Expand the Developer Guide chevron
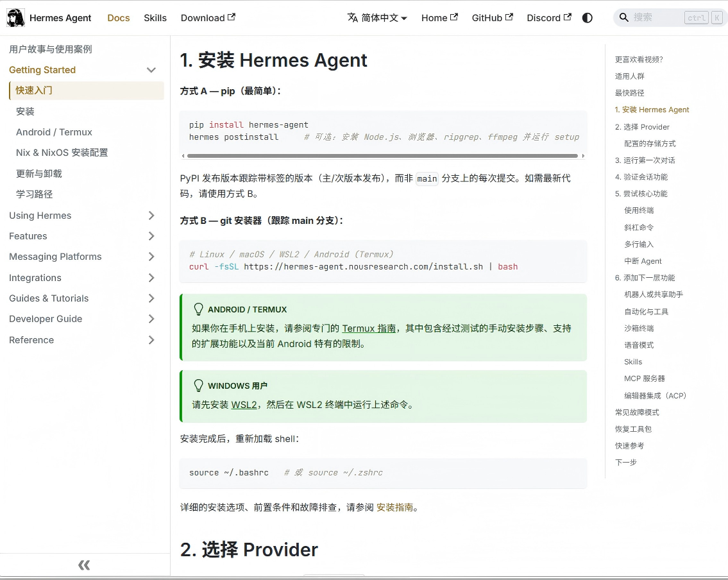 (x=151, y=319)
